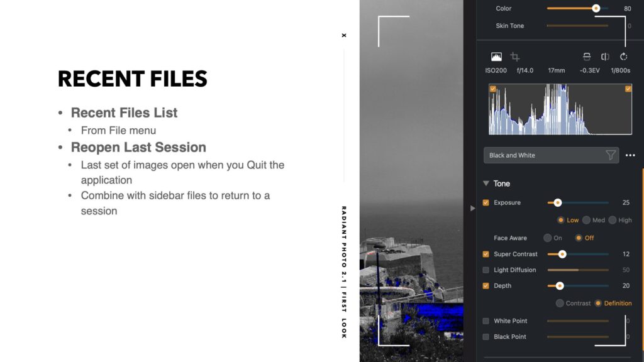The height and width of the screenshot is (362, 644).
Task: Click the Super Contrast value 12
Action: (626, 254)
